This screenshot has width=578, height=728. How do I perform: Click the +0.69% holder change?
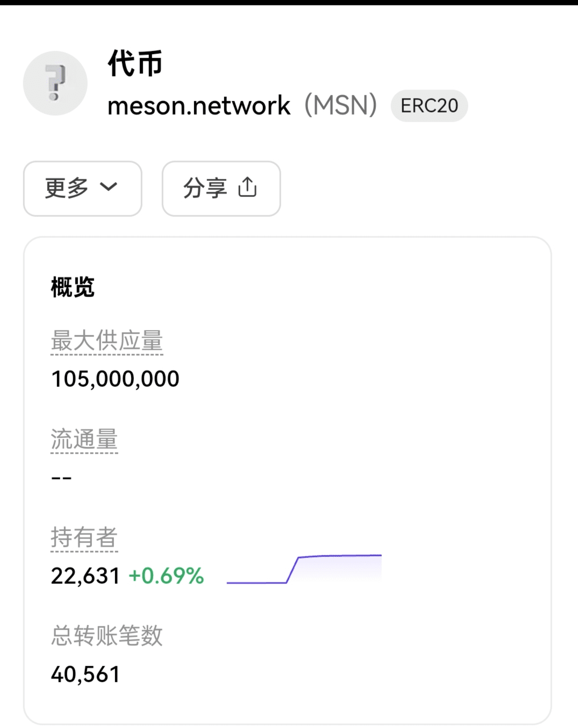(x=166, y=576)
